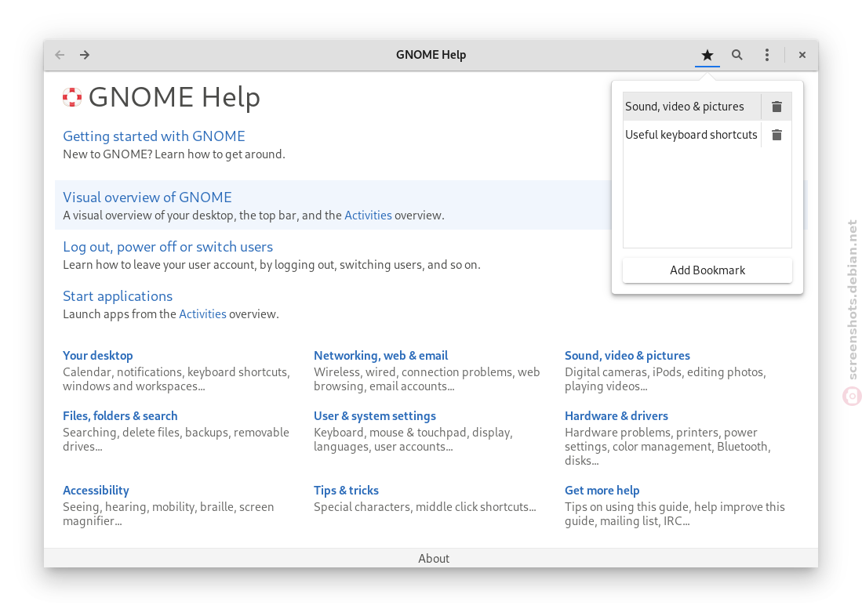Remove the Useful keyboard shortcuts bookmark

(x=777, y=135)
